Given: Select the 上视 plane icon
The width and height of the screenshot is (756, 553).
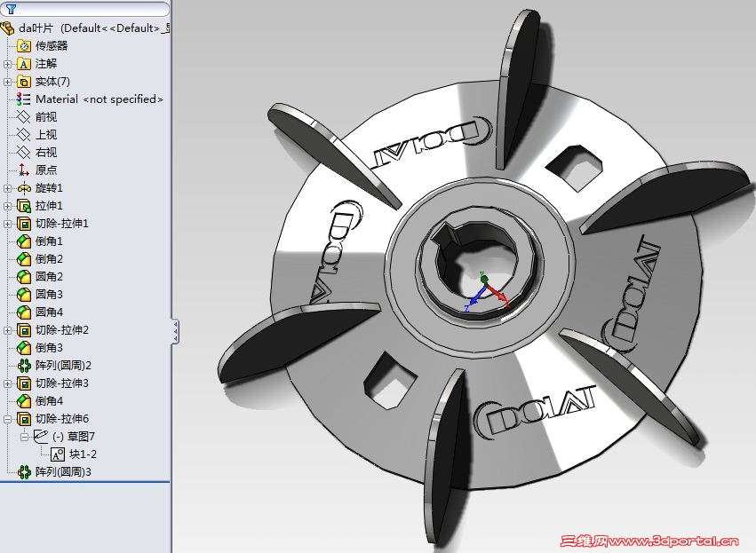Looking at the screenshot, I should pyautogui.click(x=24, y=135).
